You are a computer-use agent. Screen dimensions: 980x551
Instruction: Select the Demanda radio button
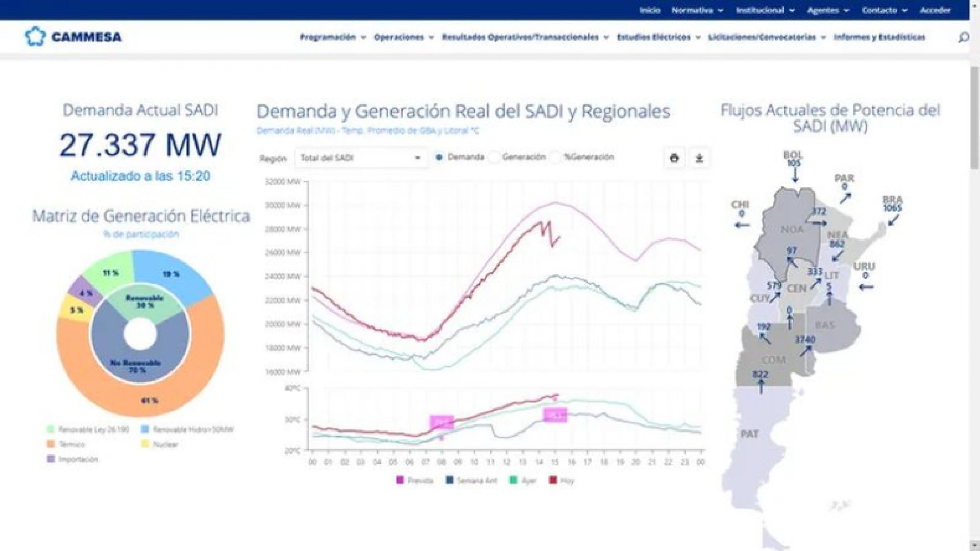click(x=439, y=157)
